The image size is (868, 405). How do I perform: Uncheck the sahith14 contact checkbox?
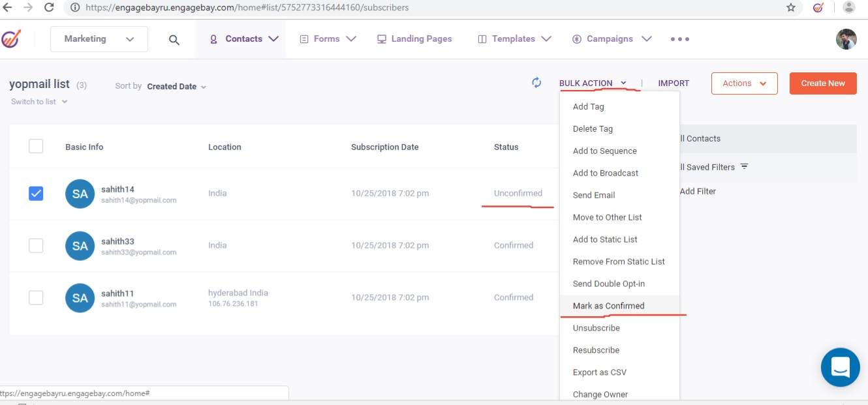(x=36, y=194)
